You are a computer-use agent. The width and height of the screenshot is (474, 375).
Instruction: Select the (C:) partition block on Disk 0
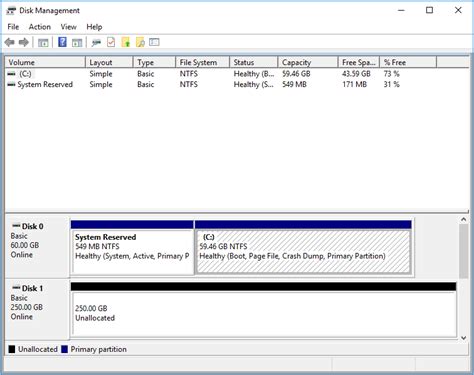point(303,248)
